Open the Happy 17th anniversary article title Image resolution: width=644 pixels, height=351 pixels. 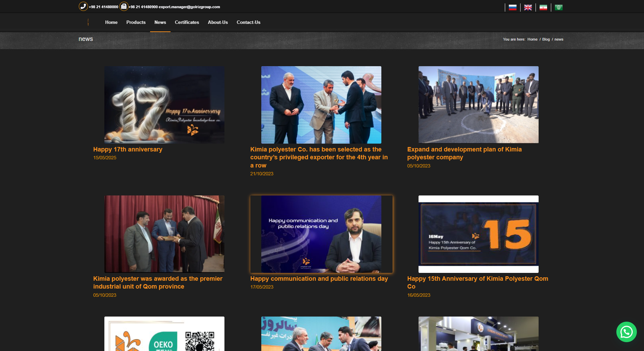point(128,149)
